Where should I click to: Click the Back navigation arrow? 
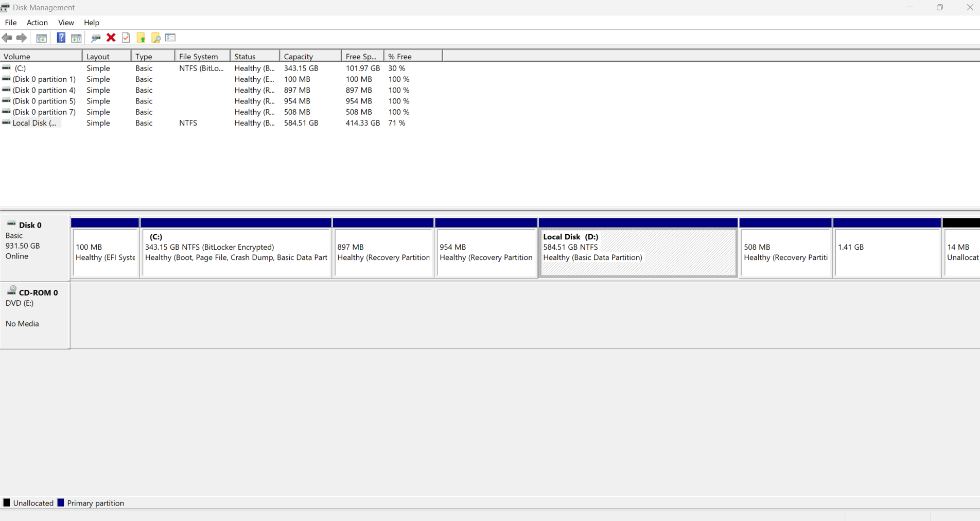coord(7,38)
